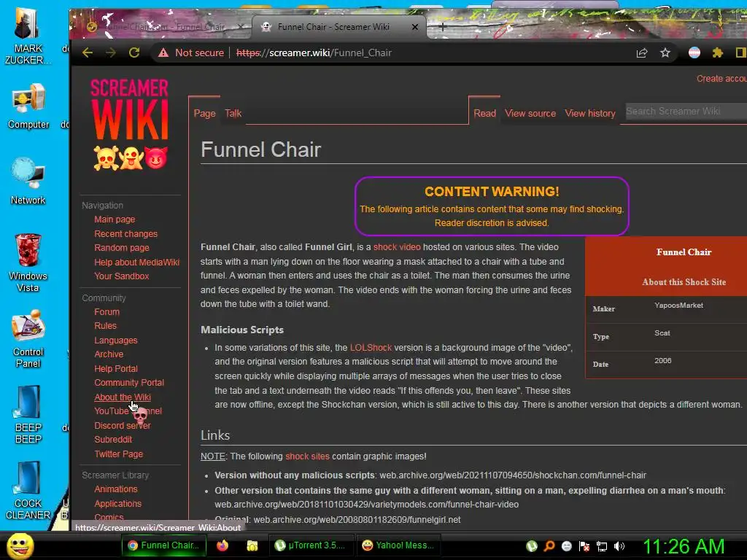Open the Windows Vista recycle bin icon
The width and height of the screenshot is (747, 560).
coord(28,262)
